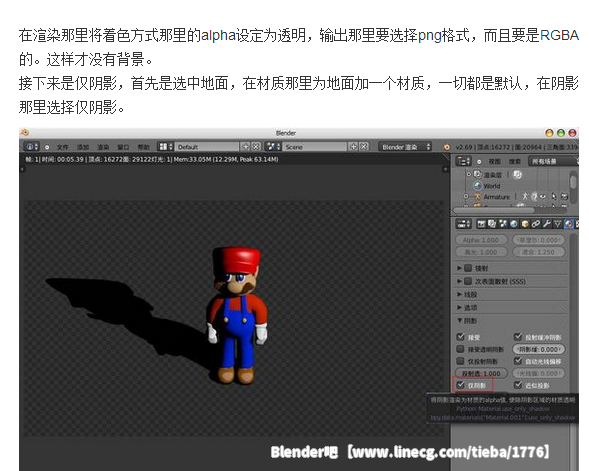Viewport: 589px width, 471px height.
Task: Add a new screen layout next to Default
Action: tap(245, 146)
